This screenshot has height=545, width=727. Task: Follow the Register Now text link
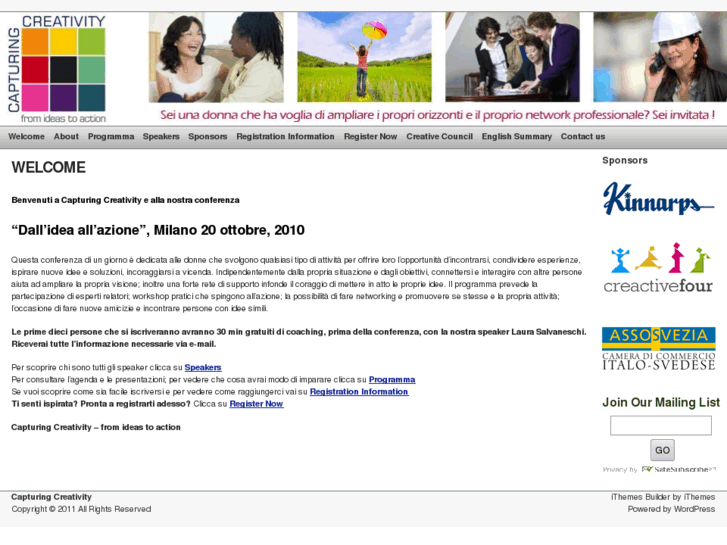click(x=256, y=404)
